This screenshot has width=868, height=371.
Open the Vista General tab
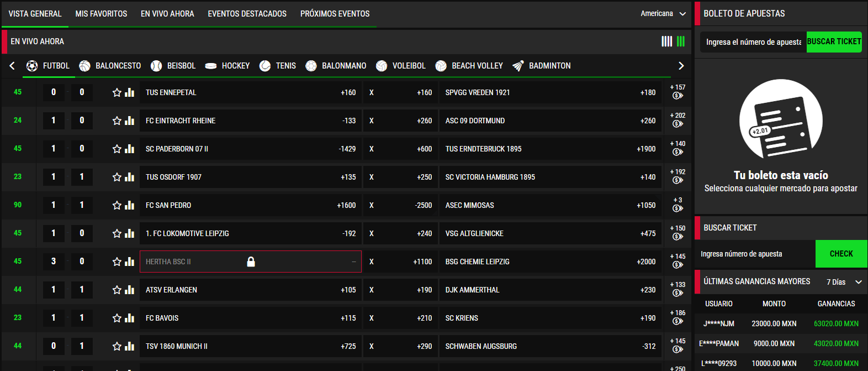click(35, 14)
